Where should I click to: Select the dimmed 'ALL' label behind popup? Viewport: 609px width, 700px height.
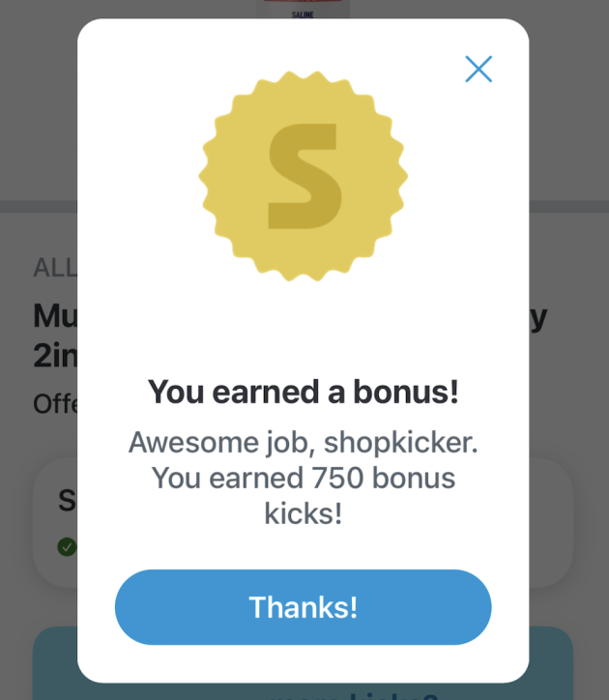[x=54, y=268]
